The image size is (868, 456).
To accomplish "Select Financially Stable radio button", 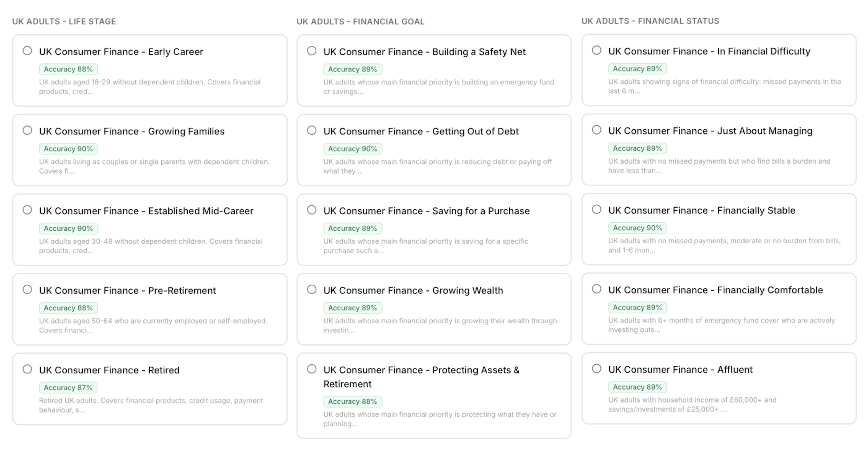I will coord(597,209).
